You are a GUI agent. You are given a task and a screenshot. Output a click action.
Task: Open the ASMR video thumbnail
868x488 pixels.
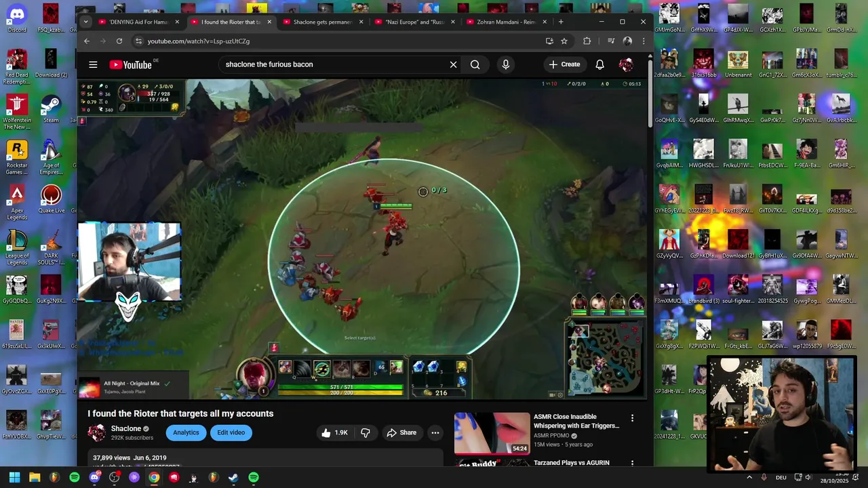pos(492,433)
